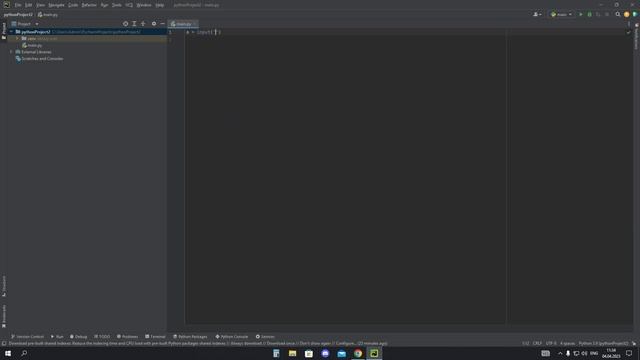Click the Debug bug icon
This screenshot has width=640, height=360.
tap(589, 14)
